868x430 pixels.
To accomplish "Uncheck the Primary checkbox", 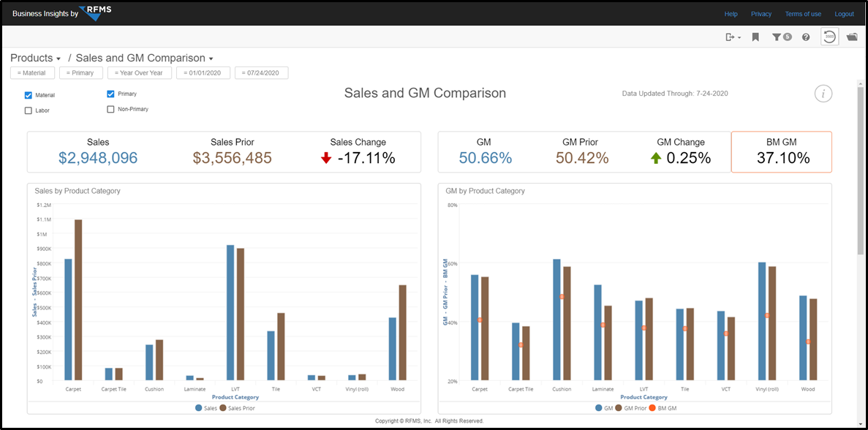I will coord(110,94).
